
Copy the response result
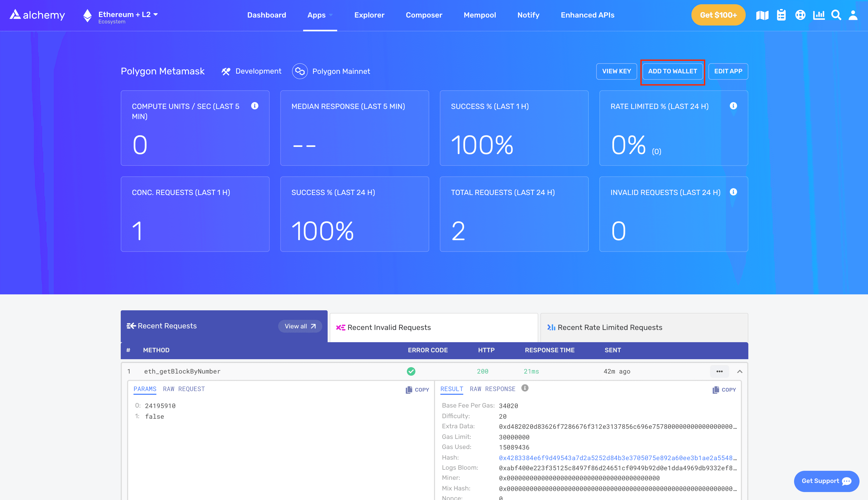click(724, 390)
